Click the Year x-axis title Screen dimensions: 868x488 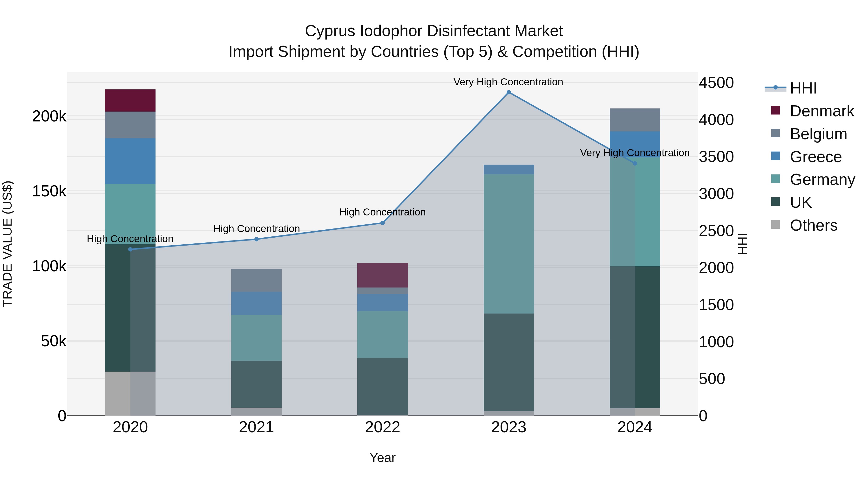382,458
